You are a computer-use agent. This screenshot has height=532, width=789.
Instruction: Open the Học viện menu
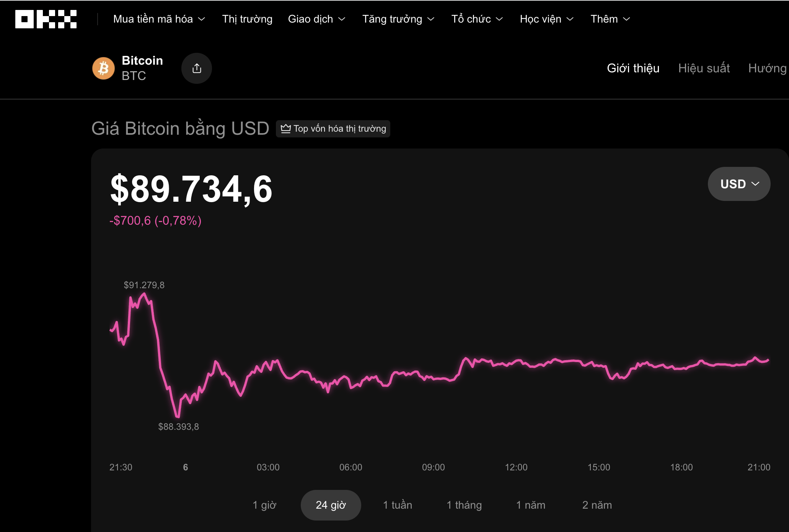546,19
